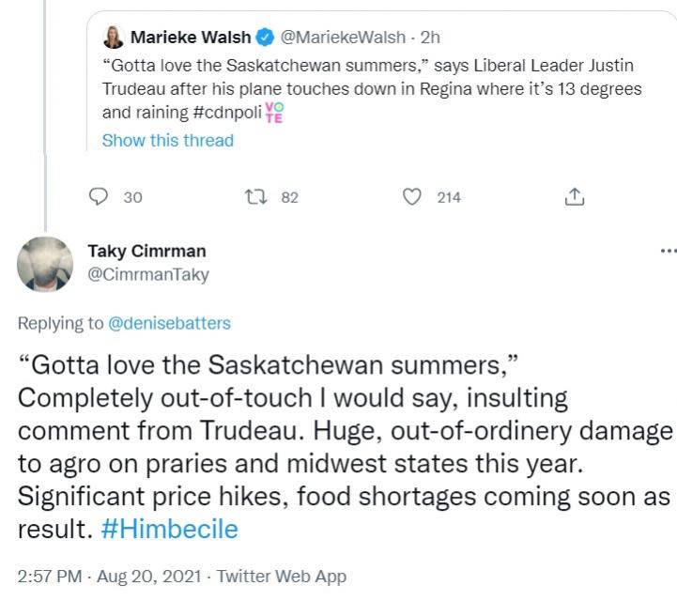Like the tweet with heart icon
This screenshot has width=677, height=616.
click(x=409, y=197)
